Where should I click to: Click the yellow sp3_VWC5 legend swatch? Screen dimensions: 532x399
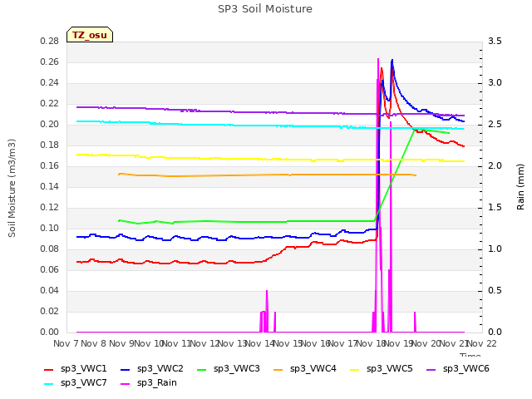[355, 370]
